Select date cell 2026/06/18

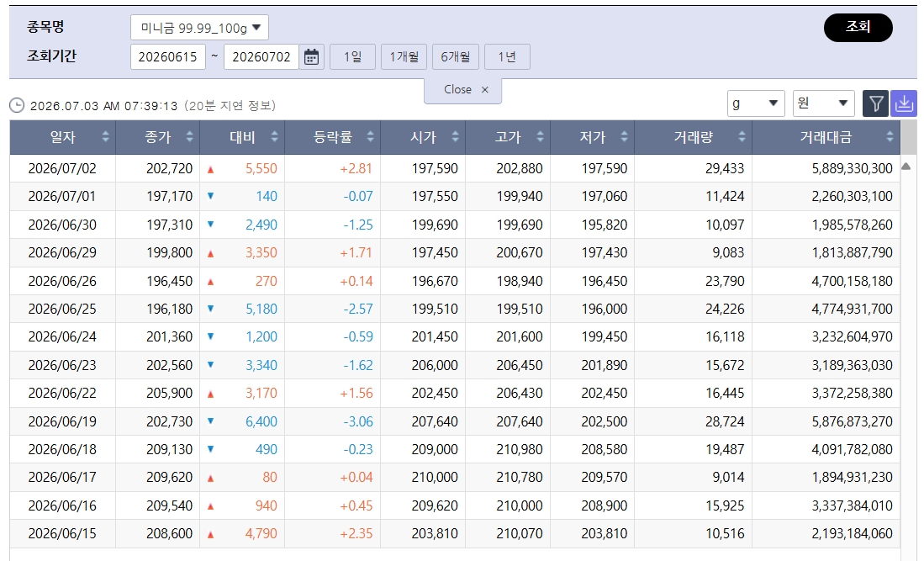[x=62, y=450]
